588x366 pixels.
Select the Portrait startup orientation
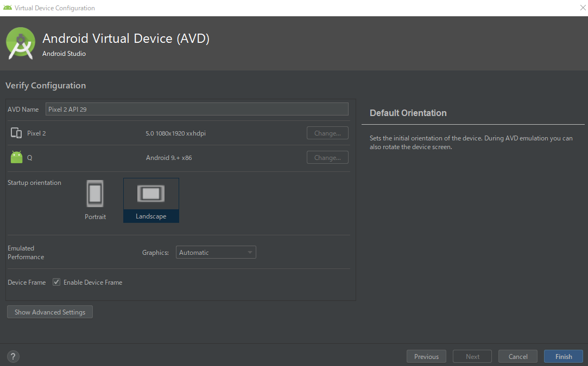(95, 200)
